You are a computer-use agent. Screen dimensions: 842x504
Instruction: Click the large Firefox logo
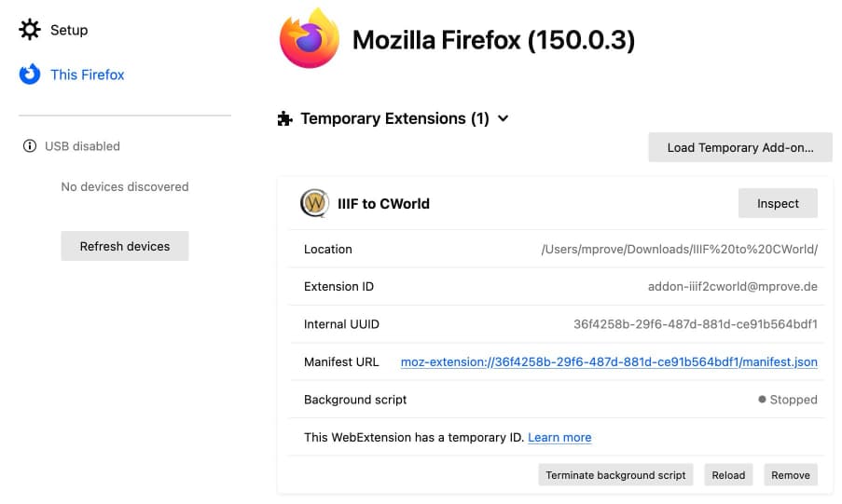(x=310, y=38)
